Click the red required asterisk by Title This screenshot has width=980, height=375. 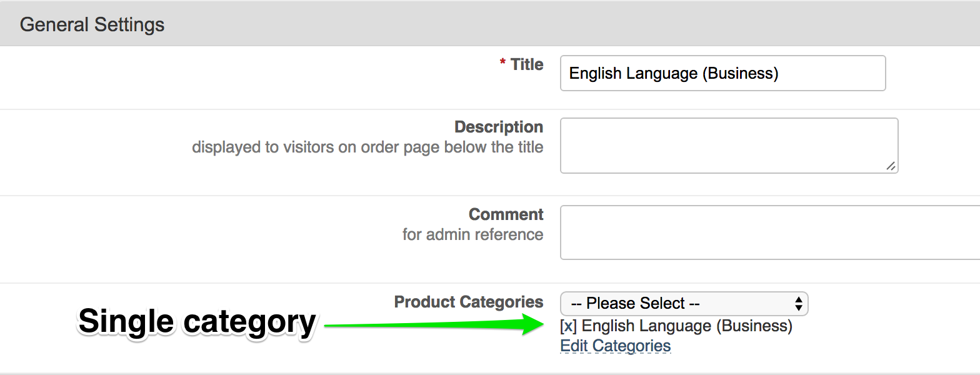point(502,64)
